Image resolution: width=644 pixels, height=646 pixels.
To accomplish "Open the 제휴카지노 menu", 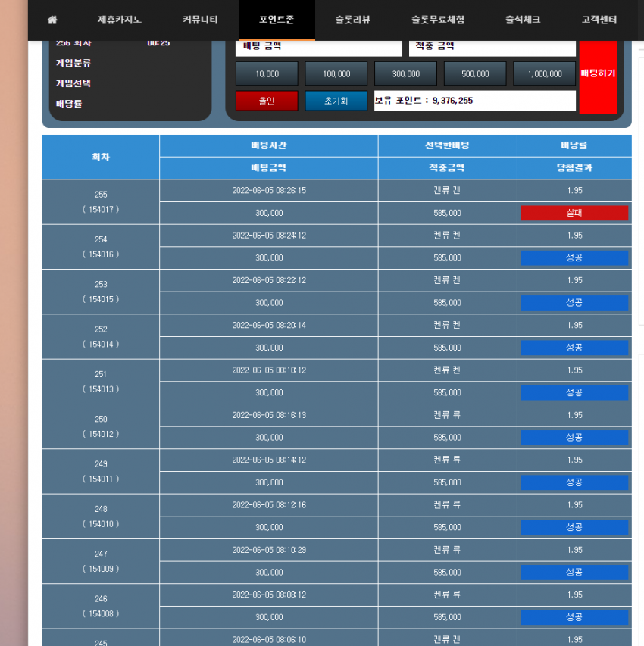I will (120, 20).
